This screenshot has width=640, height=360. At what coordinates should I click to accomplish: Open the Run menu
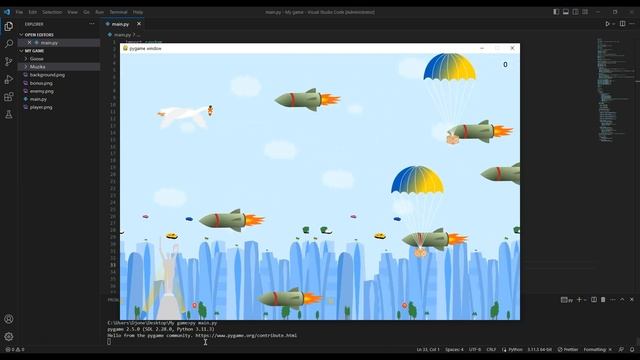click(x=99, y=12)
